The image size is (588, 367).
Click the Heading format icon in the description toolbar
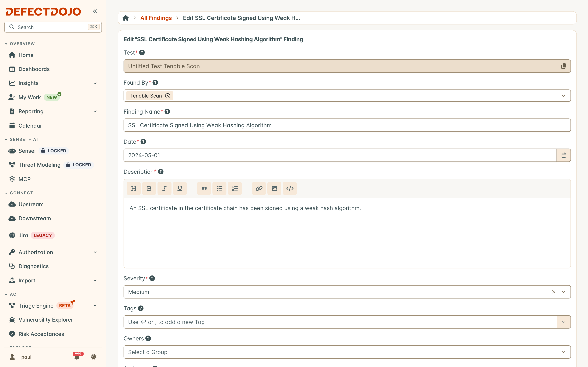[x=134, y=188]
